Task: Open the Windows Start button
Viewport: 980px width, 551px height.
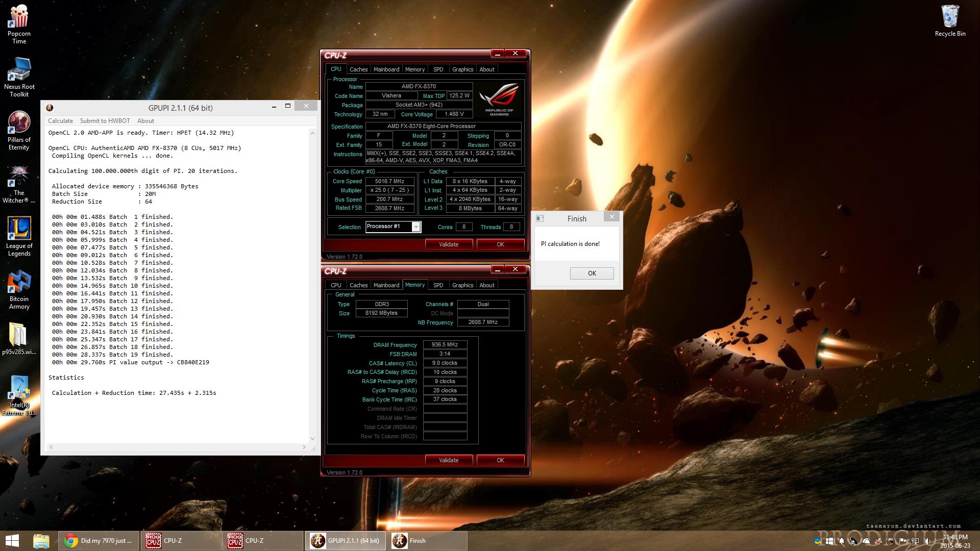Action: (12, 541)
